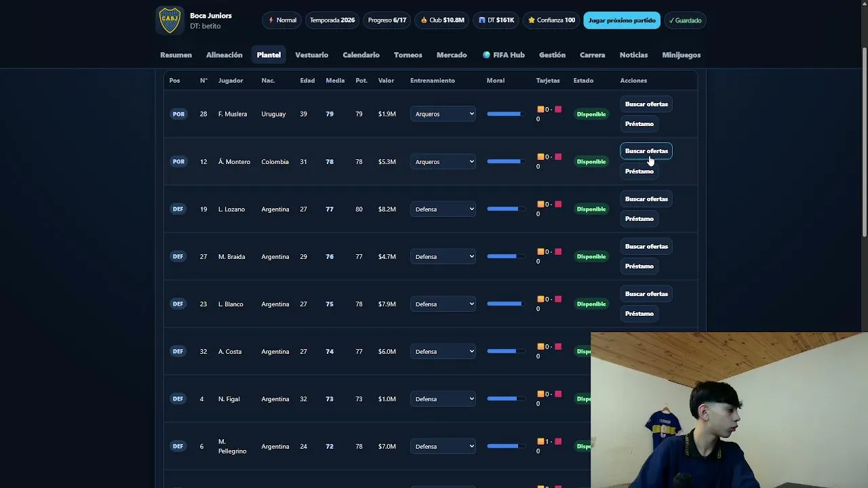This screenshot has height=488, width=868.
Task: Click Préstamo for M. Braida
Action: [x=639, y=266]
